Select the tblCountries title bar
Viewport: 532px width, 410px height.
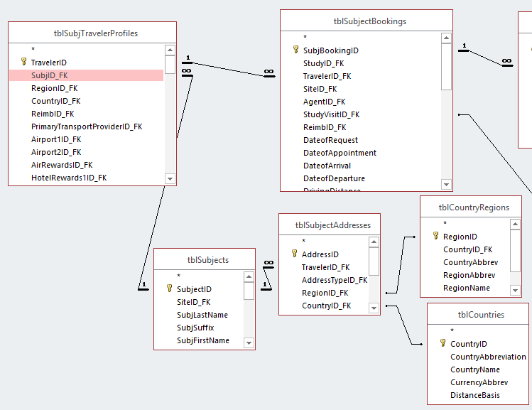478,314
